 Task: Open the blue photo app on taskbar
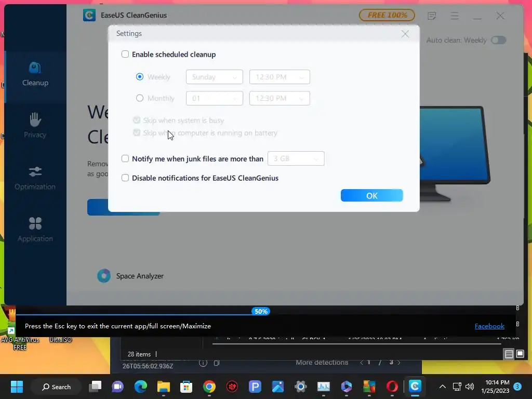pos(278,387)
